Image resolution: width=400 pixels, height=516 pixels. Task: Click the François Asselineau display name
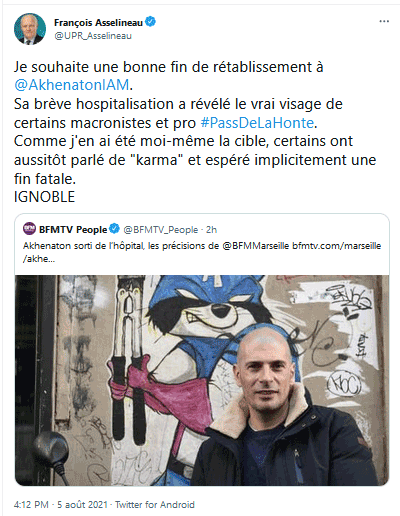click(98, 23)
